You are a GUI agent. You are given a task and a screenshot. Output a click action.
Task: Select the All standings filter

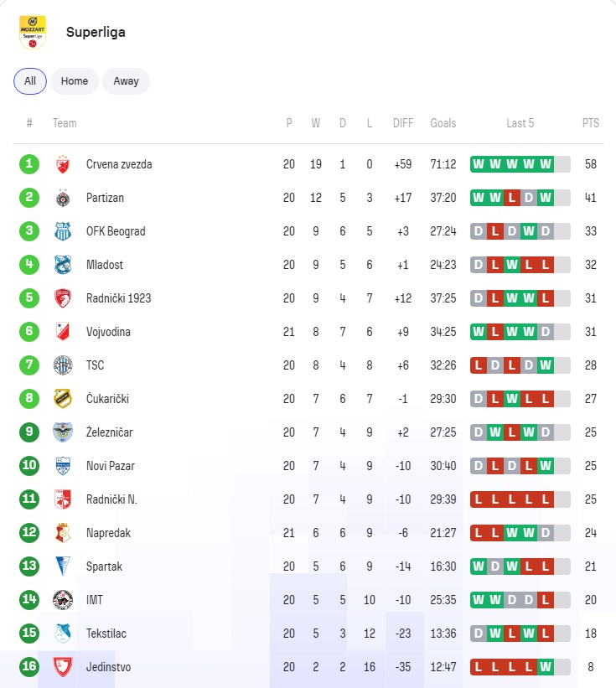click(x=30, y=81)
